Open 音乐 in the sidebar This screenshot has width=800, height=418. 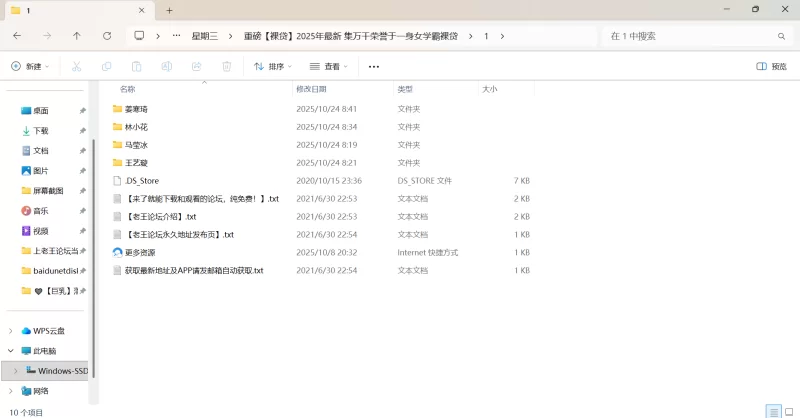(41, 211)
